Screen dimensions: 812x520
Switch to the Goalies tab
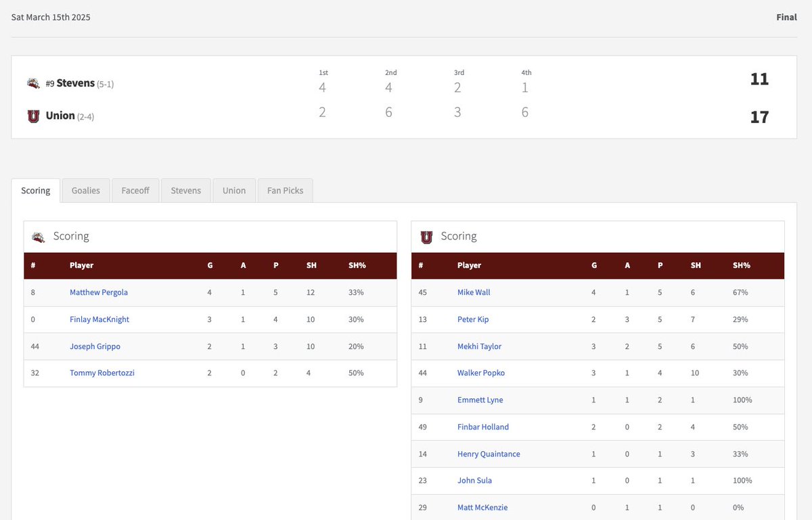coord(86,191)
